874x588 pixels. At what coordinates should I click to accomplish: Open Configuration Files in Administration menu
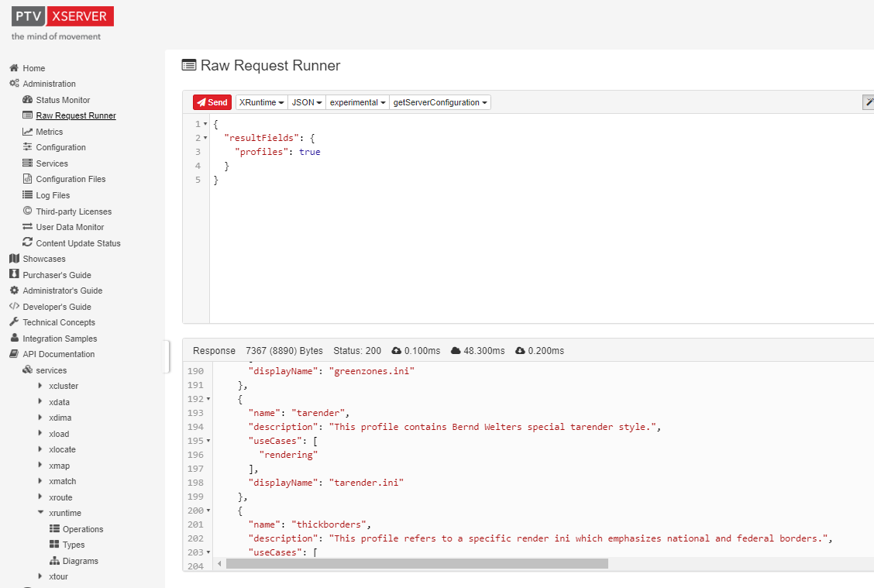point(71,179)
